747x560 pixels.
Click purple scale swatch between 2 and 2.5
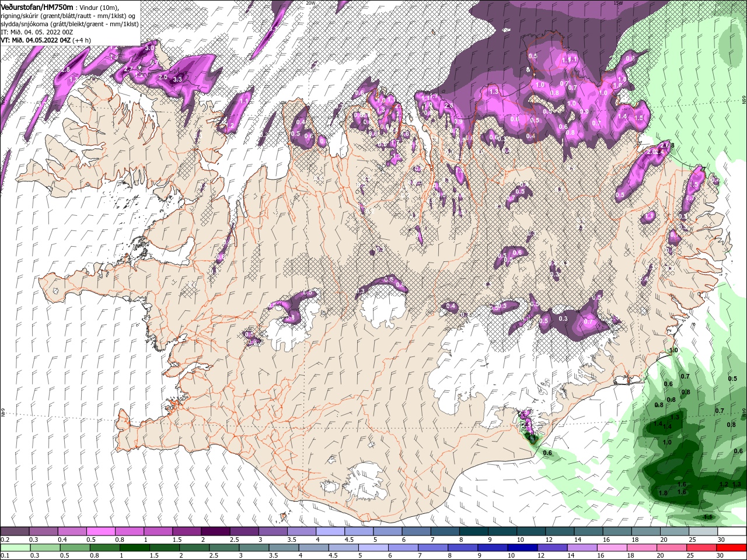click(x=216, y=531)
